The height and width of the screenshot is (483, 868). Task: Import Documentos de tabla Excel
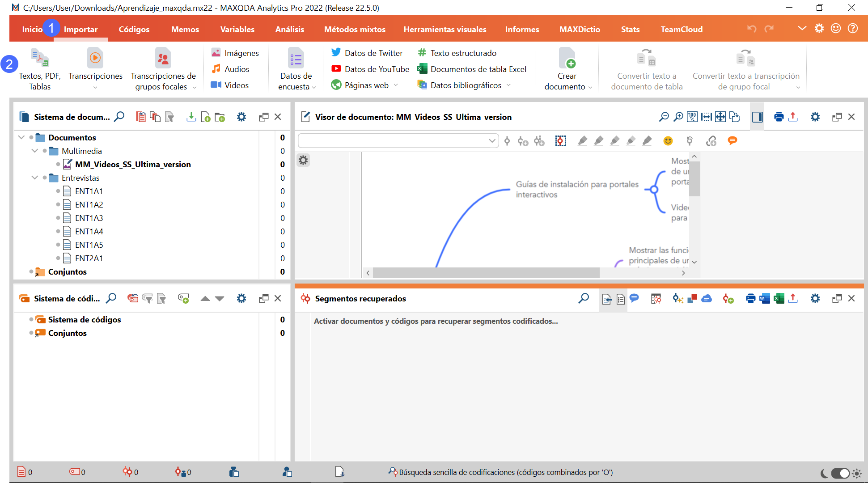pos(472,69)
